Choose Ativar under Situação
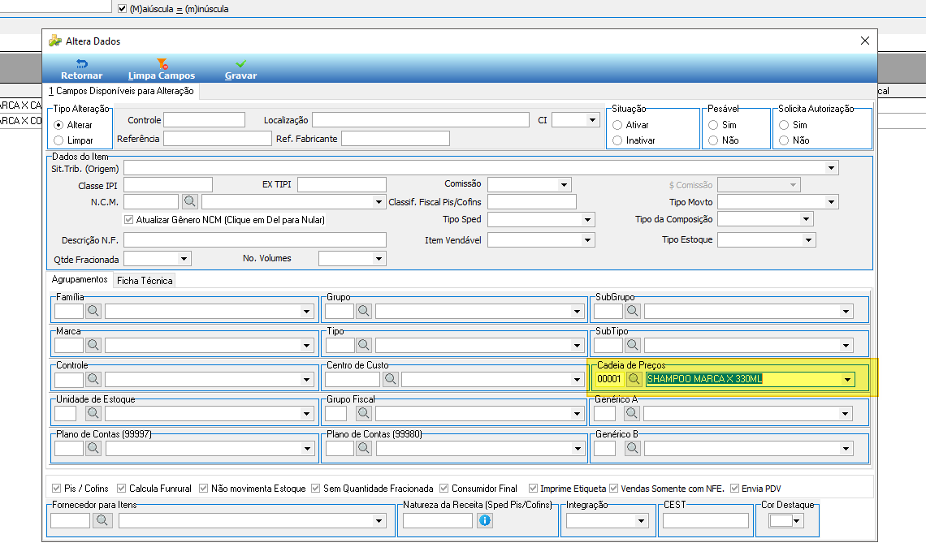 click(x=617, y=125)
